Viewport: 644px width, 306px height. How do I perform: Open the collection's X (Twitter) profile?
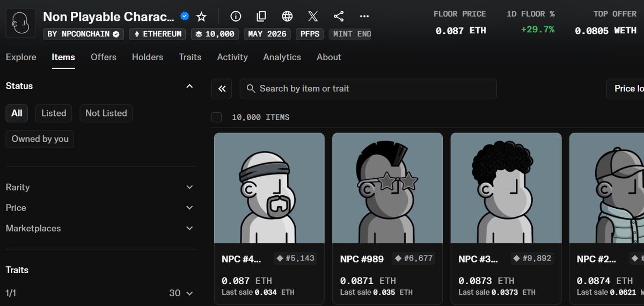coord(313,16)
